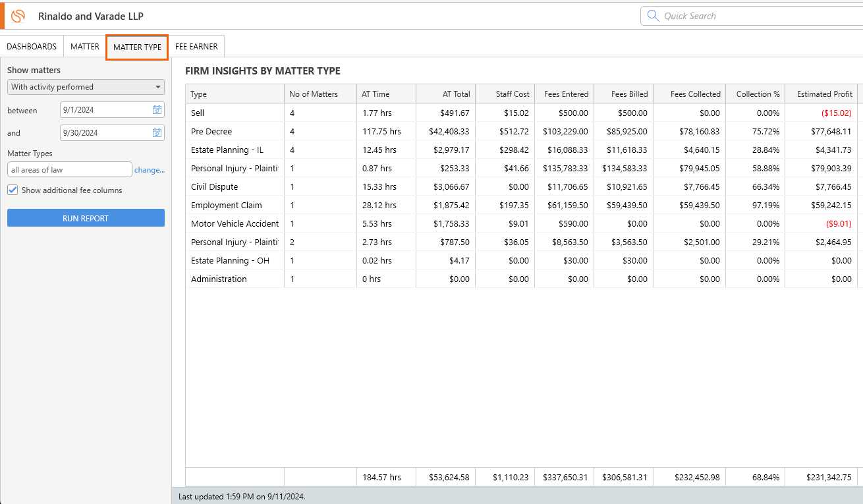863x504 pixels.
Task: Click the $231,342.75 total profit cell
Action: click(821, 477)
